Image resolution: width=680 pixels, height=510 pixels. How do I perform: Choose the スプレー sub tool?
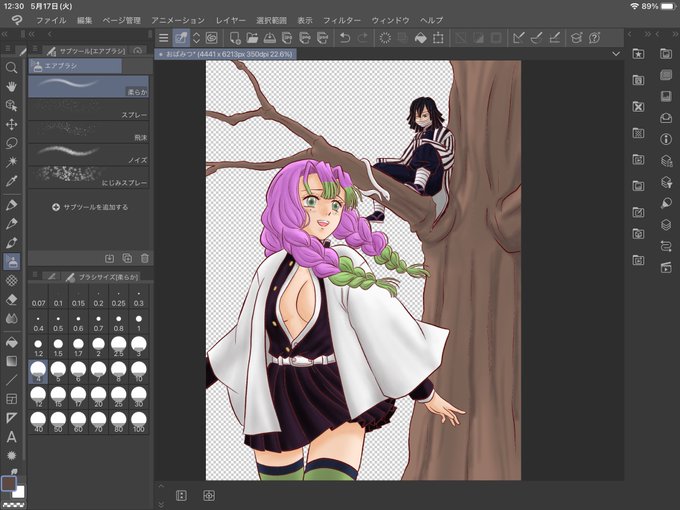pos(88,109)
